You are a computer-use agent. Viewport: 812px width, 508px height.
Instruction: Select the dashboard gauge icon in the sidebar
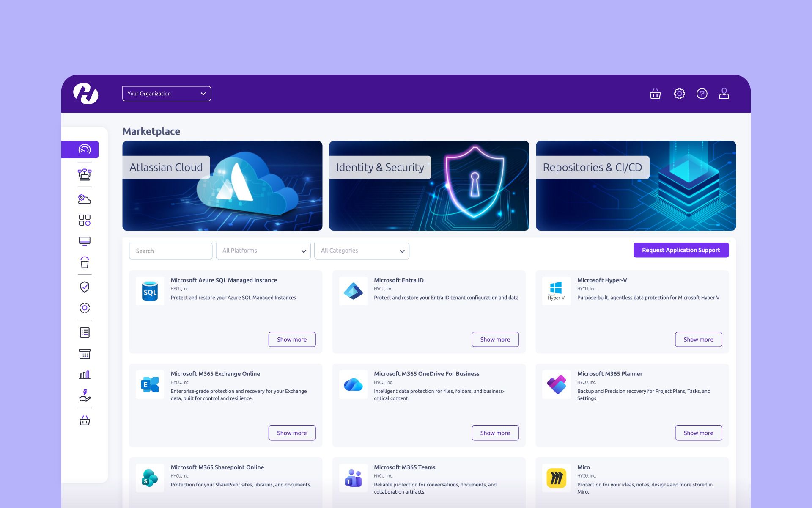click(x=85, y=149)
